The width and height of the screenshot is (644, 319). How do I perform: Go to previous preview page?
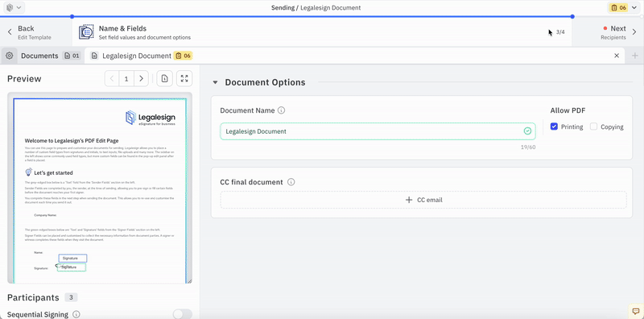pyautogui.click(x=112, y=78)
